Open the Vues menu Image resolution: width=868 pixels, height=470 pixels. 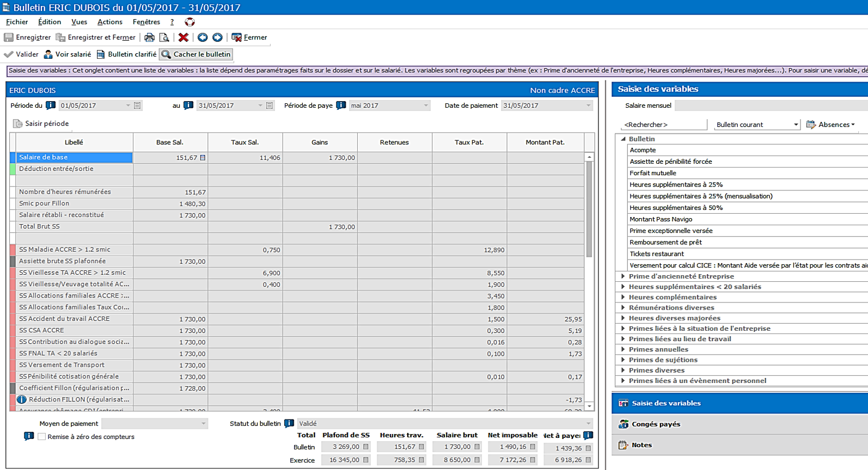click(x=79, y=22)
